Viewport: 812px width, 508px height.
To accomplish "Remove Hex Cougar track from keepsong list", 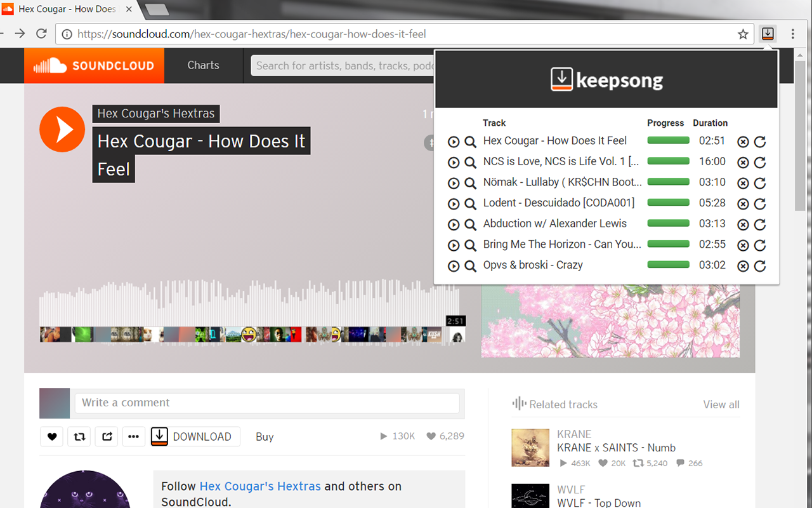I will [x=743, y=142].
